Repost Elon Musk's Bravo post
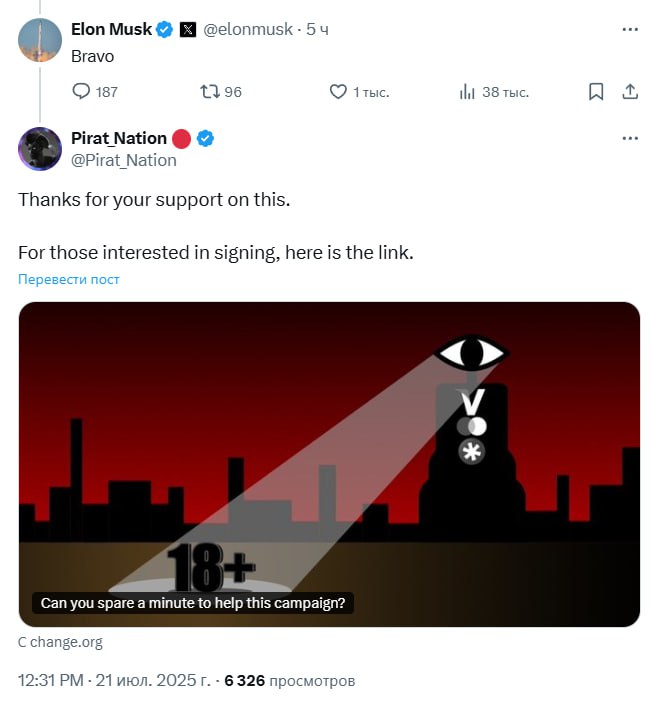The image size is (653, 707). 209,92
